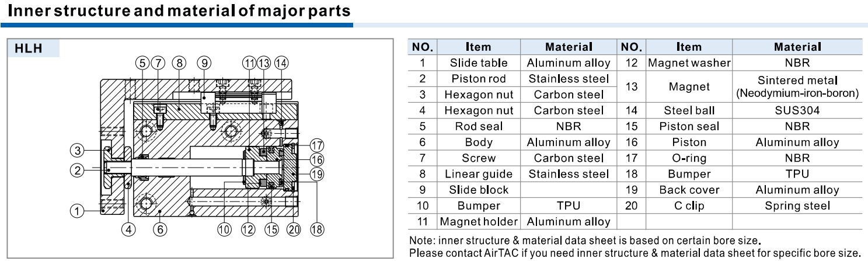The width and height of the screenshot is (868, 261).
Task: Click the Magnet washer item cell
Action: (x=689, y=63)
